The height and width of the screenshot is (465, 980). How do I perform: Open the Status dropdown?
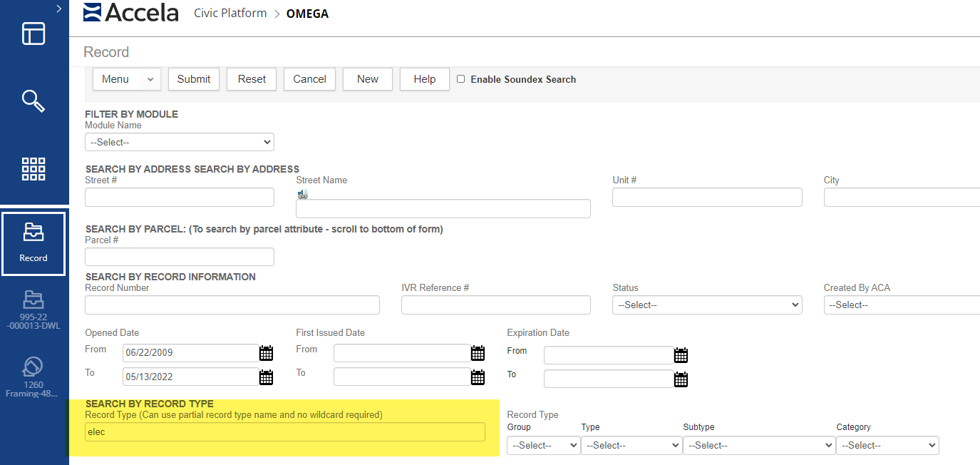pos(706,305)
